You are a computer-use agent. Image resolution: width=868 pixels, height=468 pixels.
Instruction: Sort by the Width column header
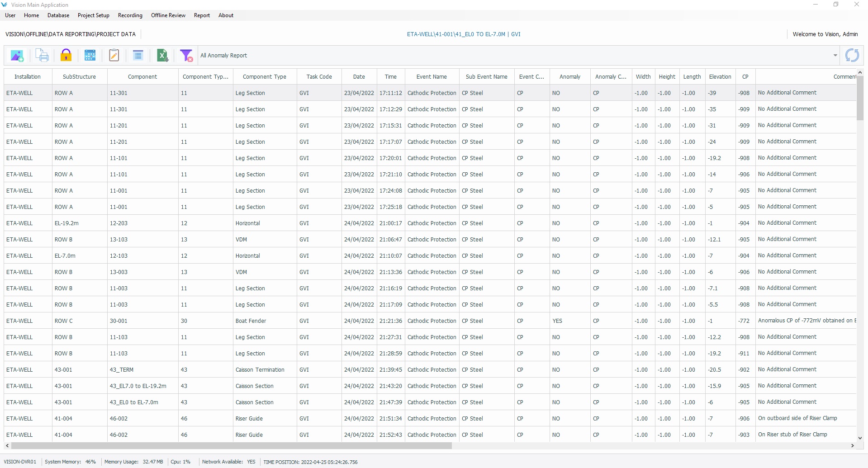pos(643,77)
